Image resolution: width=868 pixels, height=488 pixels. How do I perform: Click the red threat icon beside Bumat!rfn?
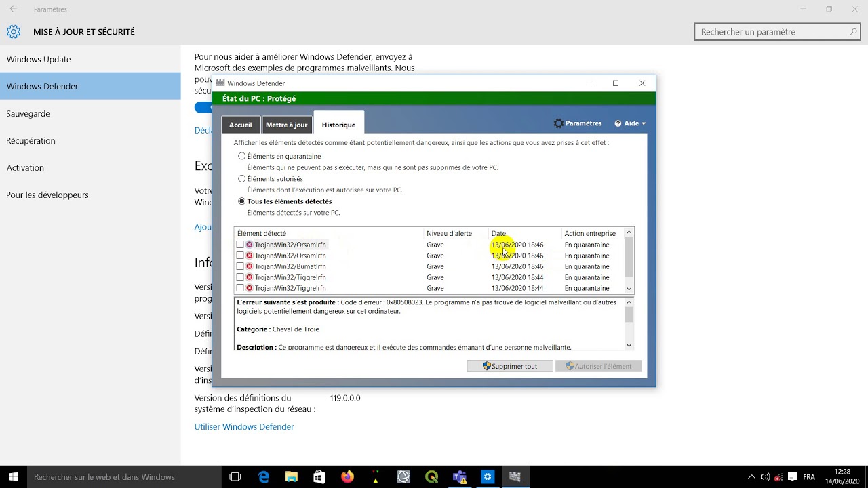click(250, 266)
